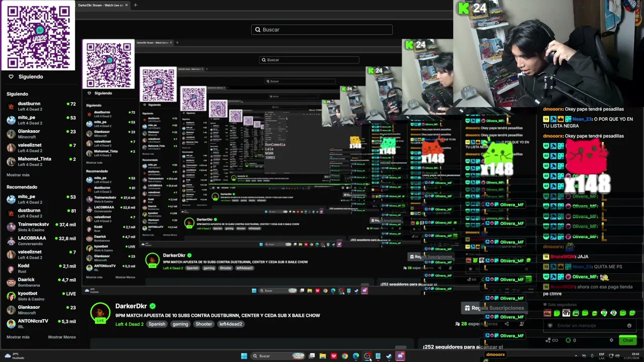Screen dimensions: 644x362
Task: Open Task View from taskbar
Action: [x=312, y=356]
